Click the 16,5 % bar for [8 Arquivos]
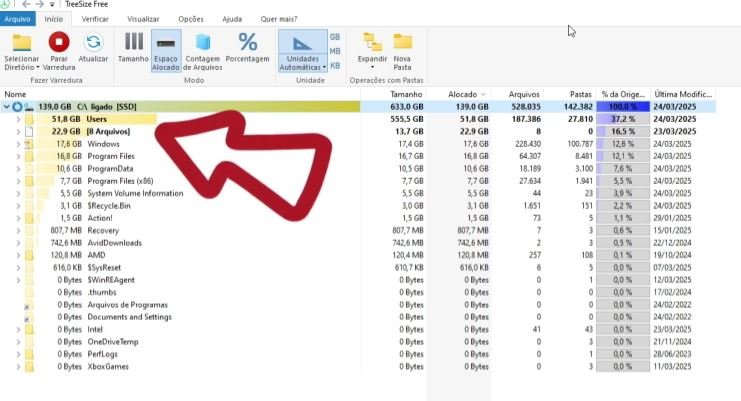The width and height of the screenshot is (741, 401). click(x=623, y=131)
